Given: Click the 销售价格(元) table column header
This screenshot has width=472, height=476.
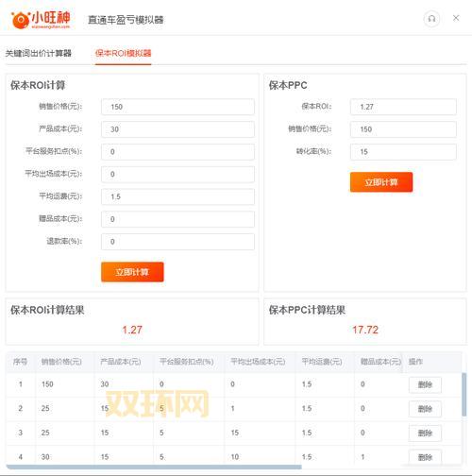Looking at the screenshot, I should coord(61,362).
